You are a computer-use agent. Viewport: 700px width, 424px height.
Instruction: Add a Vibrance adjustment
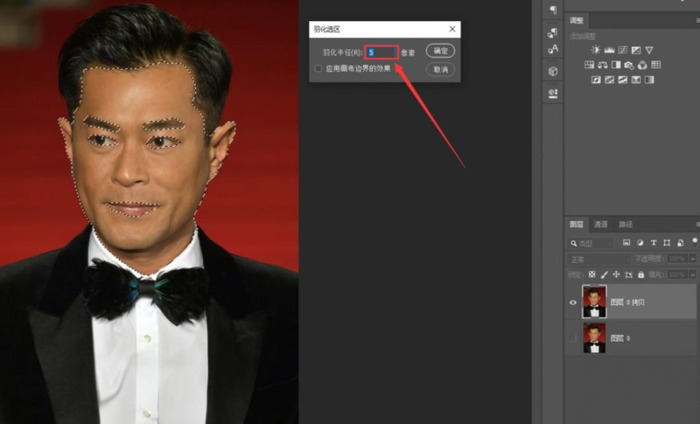[x=649, y=49]
